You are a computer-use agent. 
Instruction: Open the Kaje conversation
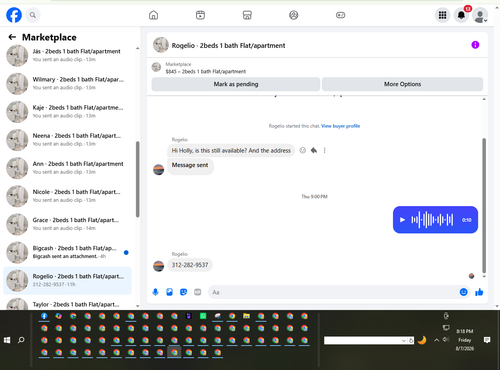point(67,111)
